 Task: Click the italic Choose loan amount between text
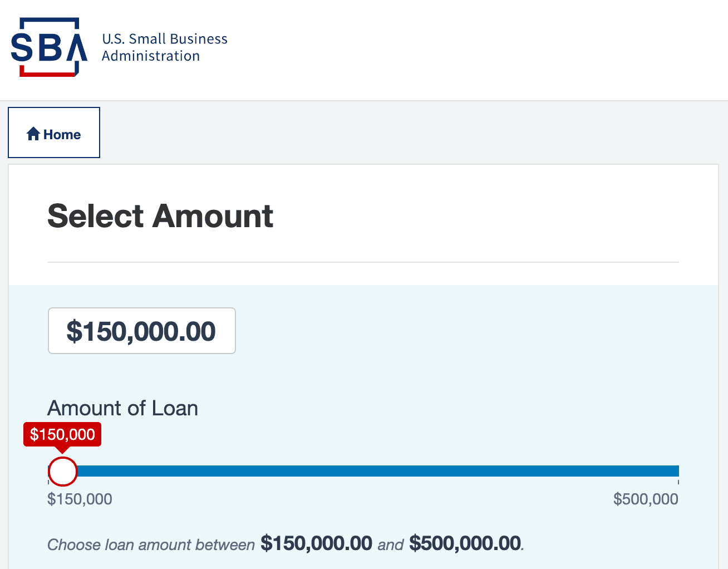pyautogui.click(x=151, y=545)
